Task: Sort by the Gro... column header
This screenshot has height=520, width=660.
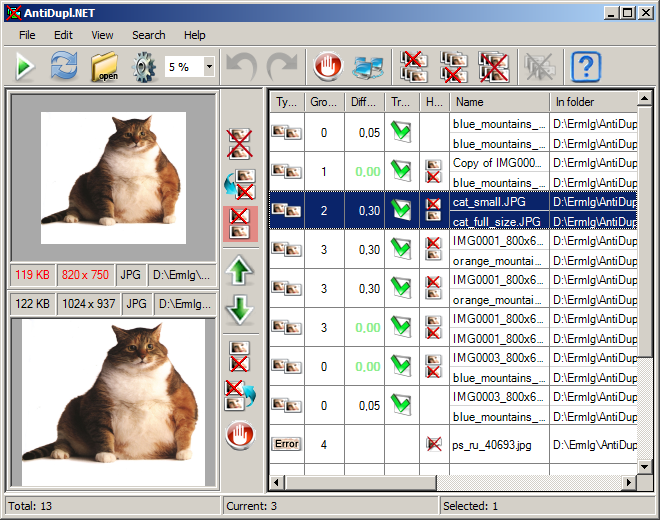Action: [324, 102]
